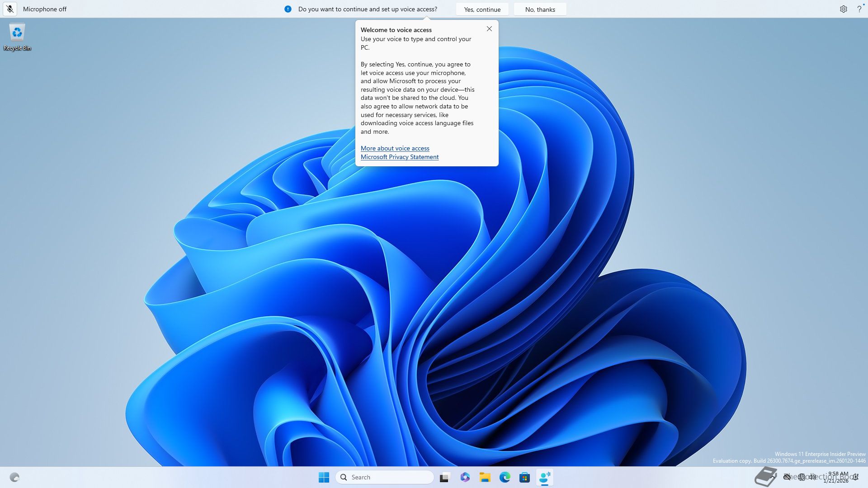
Task: Click Voice access app in taskbar
Action: point(544,477)
